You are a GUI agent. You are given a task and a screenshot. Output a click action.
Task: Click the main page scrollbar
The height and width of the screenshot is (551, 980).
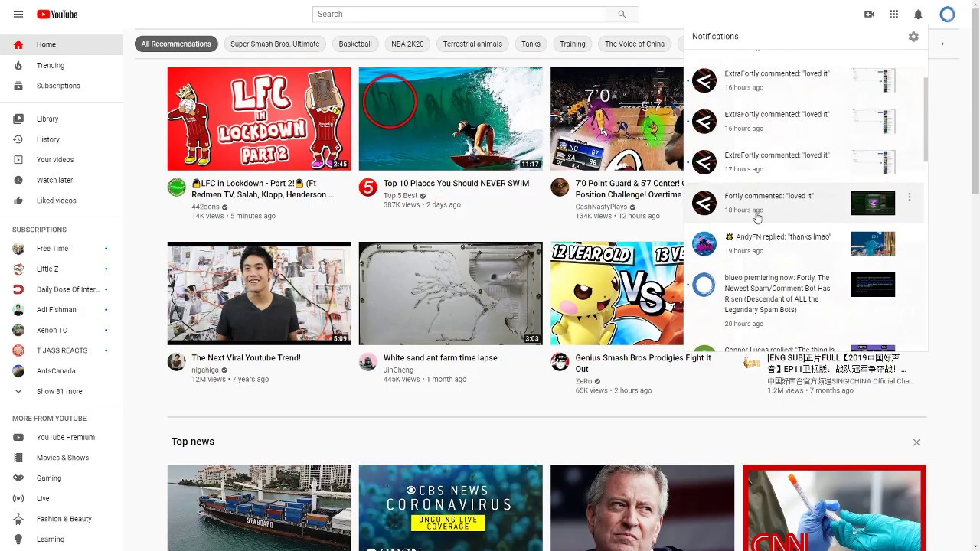(x=975, y=99)
